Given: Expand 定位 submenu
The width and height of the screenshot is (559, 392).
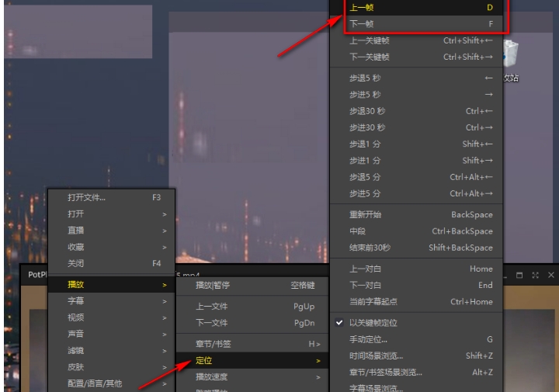Looking at the screenshot, I should tap(252, 361).
